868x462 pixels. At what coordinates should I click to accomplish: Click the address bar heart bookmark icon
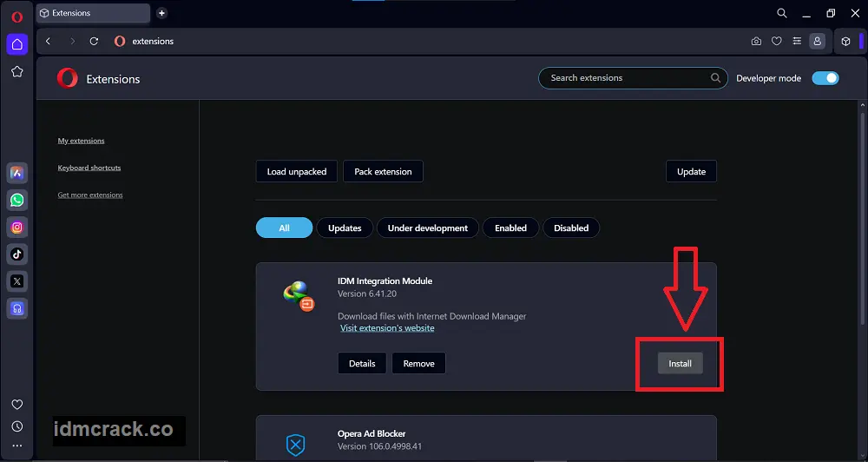777,41
